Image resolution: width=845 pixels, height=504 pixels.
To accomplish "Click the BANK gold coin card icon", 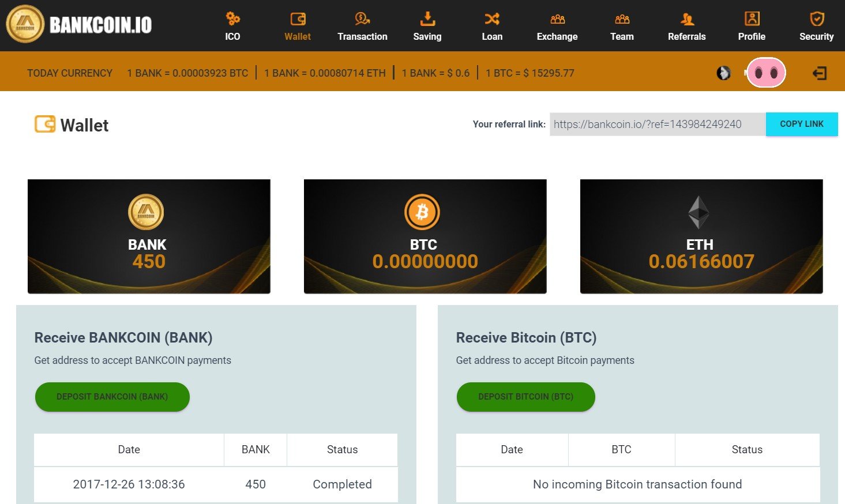I will click(146, 212).
